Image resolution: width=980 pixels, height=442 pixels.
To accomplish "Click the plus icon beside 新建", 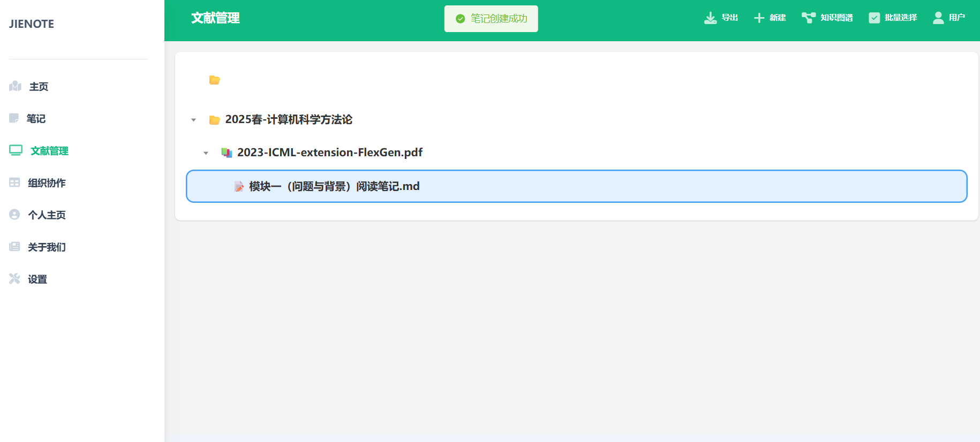I will (759, 18).
